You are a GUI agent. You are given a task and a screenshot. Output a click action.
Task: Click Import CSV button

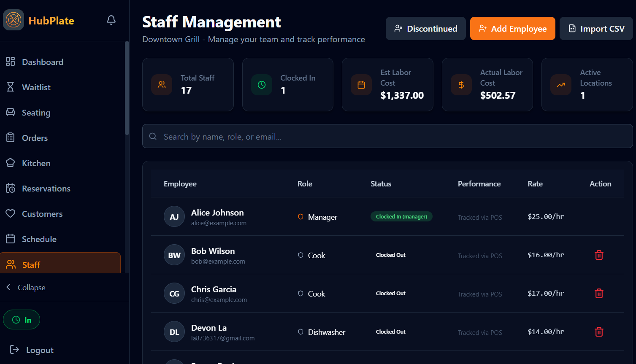tap(596, 29)
